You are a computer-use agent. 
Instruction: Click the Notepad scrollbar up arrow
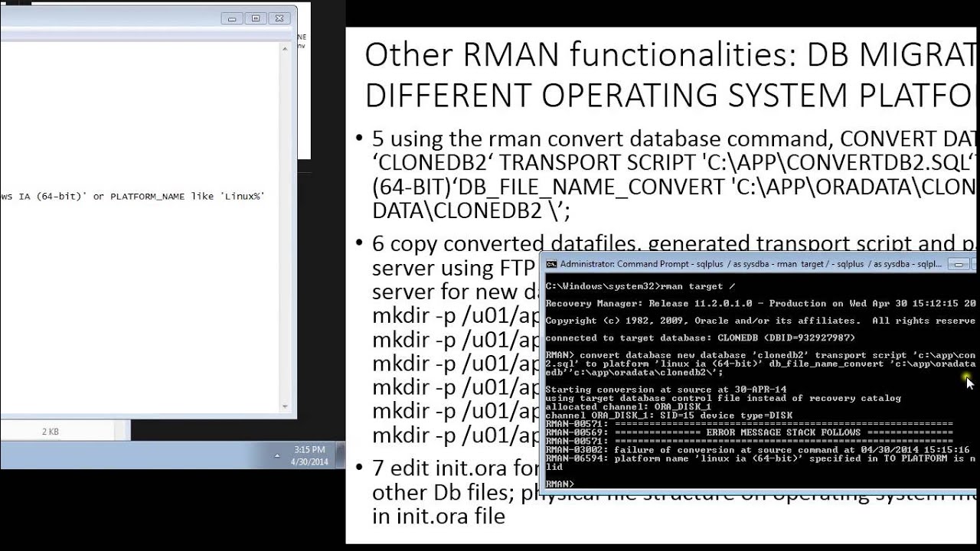(285, 49)
